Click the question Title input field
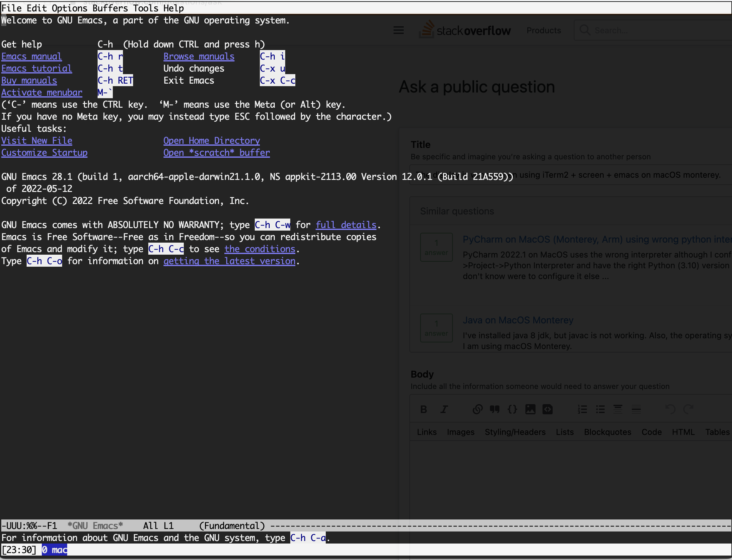This screenshot has height=560, width=732. click(x=571, y=175)
